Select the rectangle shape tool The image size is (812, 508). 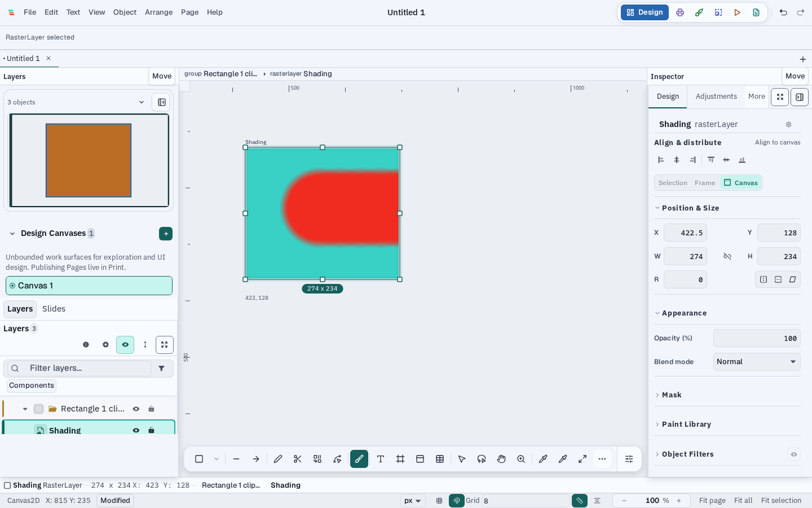(199, 459)
